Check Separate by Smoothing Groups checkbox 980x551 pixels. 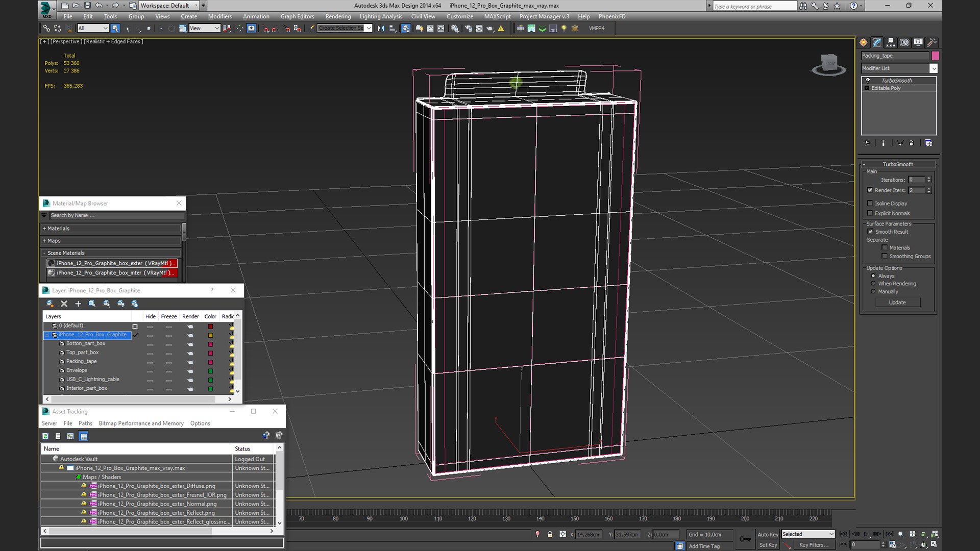pos(885,256)
